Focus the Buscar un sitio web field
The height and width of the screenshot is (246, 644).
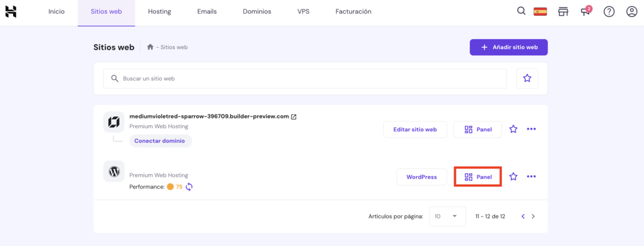coord(305,79)
